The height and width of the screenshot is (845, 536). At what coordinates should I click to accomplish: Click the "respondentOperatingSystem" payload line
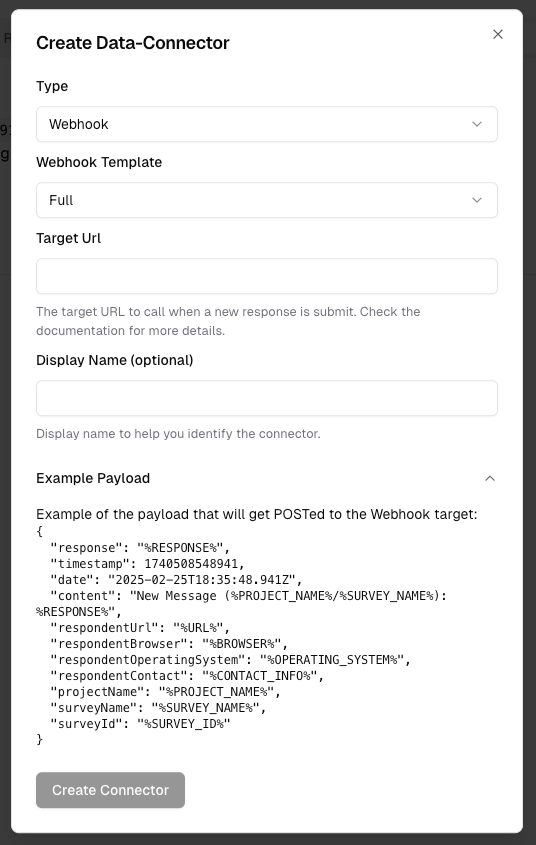tap(231, 660)
